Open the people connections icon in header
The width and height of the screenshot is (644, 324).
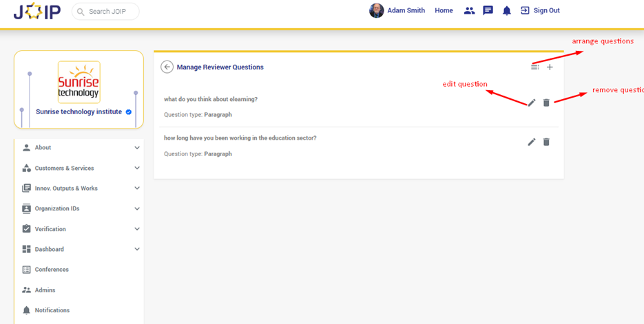[x=469, y=11]
